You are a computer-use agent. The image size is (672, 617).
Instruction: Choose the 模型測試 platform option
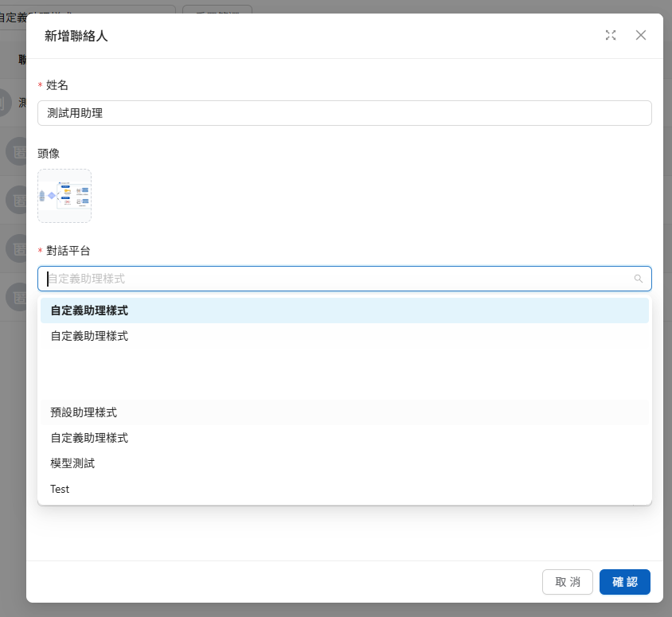click(x=72, y=463)
